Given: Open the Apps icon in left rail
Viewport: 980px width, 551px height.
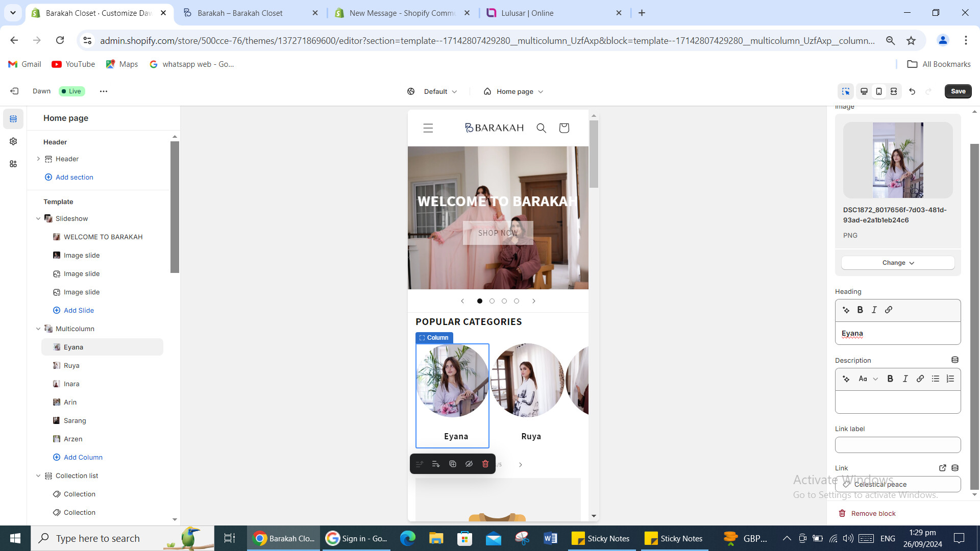Looking at the screenshot, I should tap(13, 164).
